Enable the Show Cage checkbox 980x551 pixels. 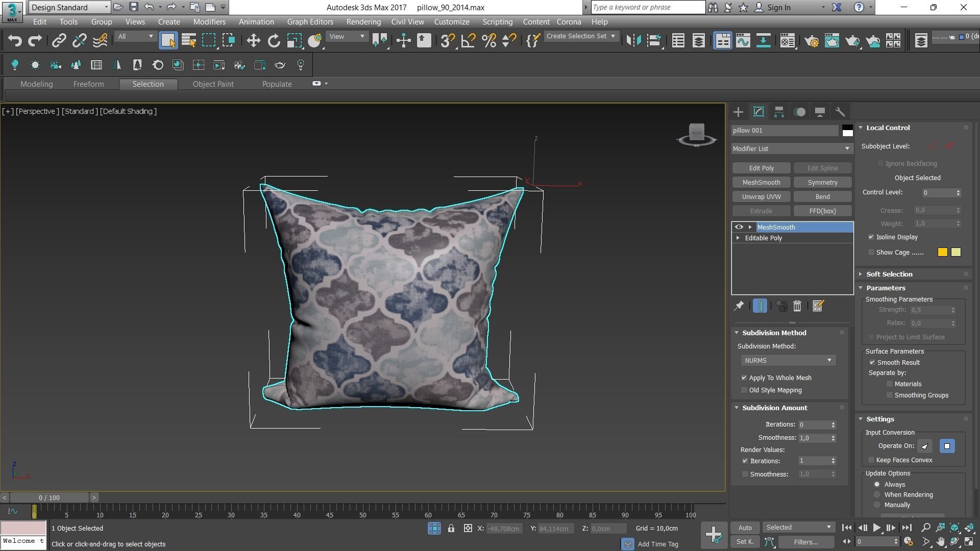point(871,253)
